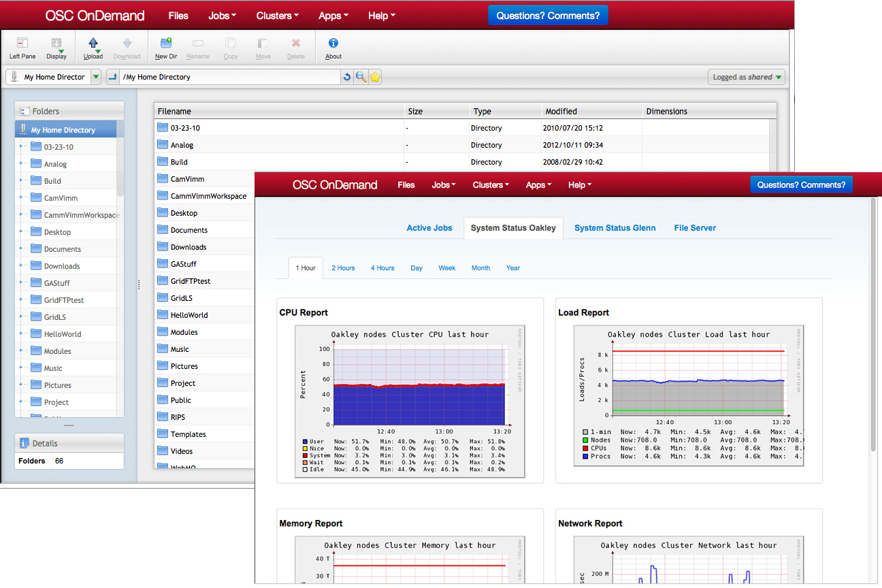Expand the CamVimm tree node
This screenshot has width=882, height=588.
(x=20, y=197)
